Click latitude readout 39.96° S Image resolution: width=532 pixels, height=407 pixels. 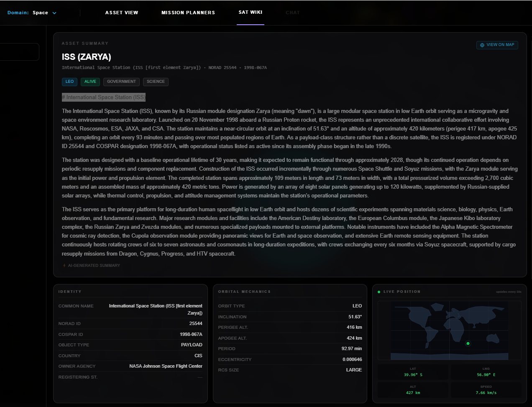click(413, 375)
